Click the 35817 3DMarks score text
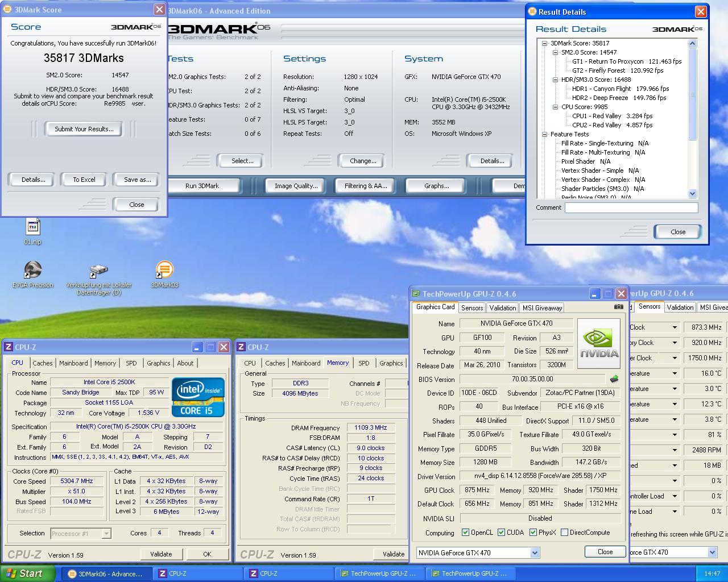Viewport: 728px width, 582px height. point(84,58)
